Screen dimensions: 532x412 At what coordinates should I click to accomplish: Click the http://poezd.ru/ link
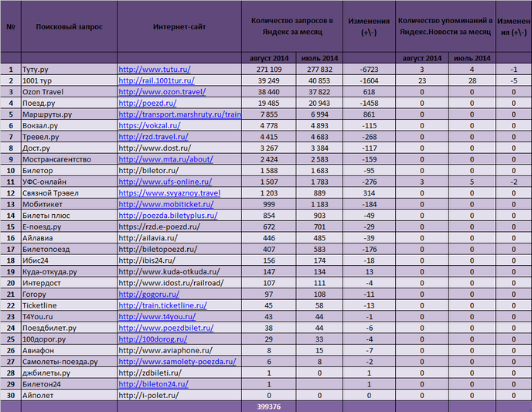pyautogui.click(x=148, y=103)
